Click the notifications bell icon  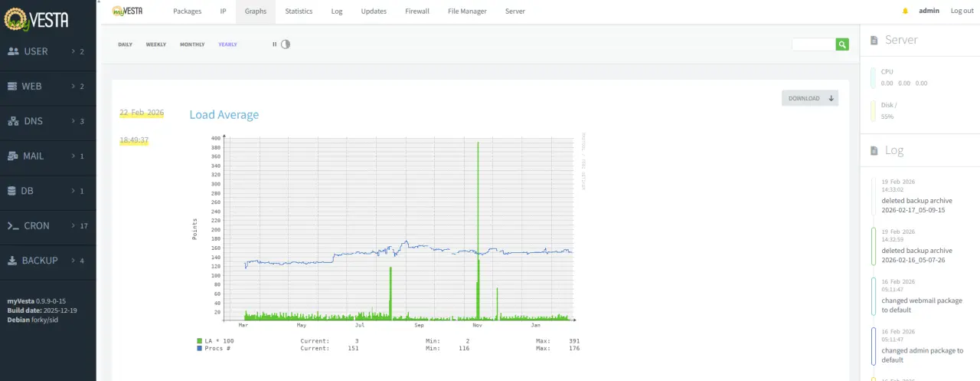coord(905,11)
